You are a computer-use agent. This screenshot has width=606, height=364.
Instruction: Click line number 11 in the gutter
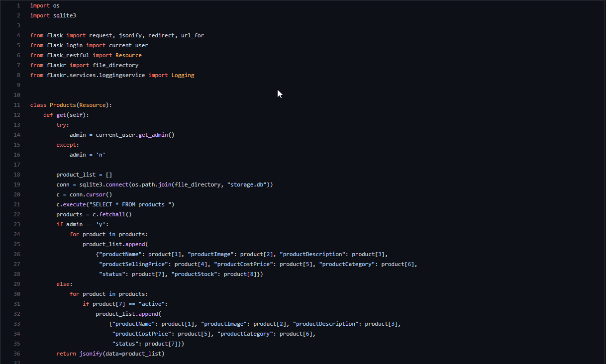[17, 105]
